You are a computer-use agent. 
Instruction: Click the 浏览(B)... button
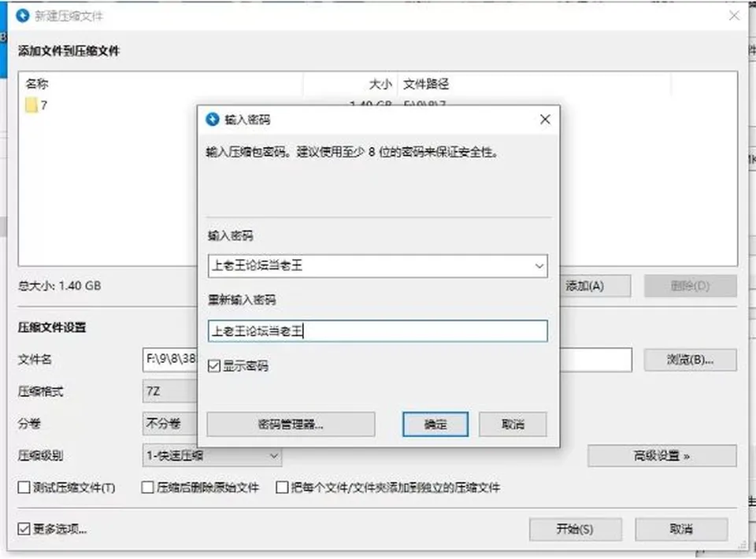coord(690,360)
